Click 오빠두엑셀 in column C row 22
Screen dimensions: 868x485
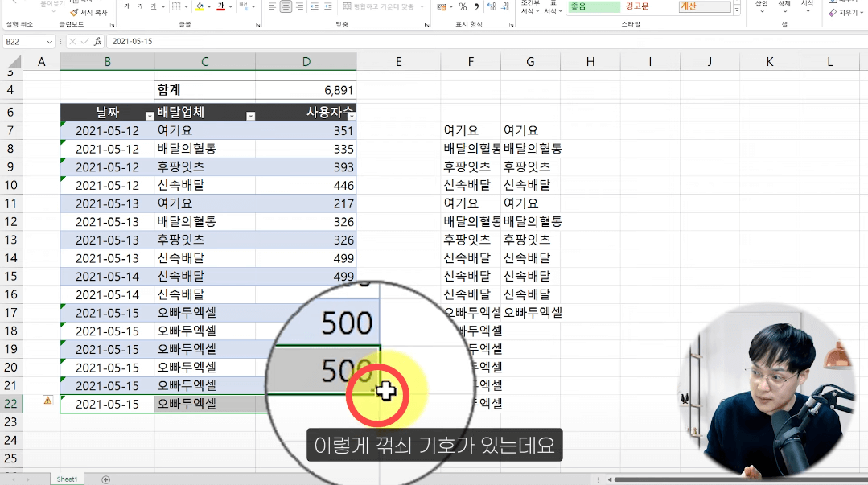(205, 404)
